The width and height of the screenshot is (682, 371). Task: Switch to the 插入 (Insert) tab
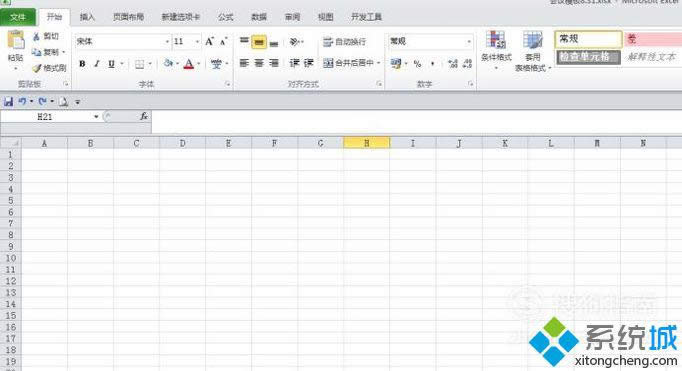coord(87,17)
